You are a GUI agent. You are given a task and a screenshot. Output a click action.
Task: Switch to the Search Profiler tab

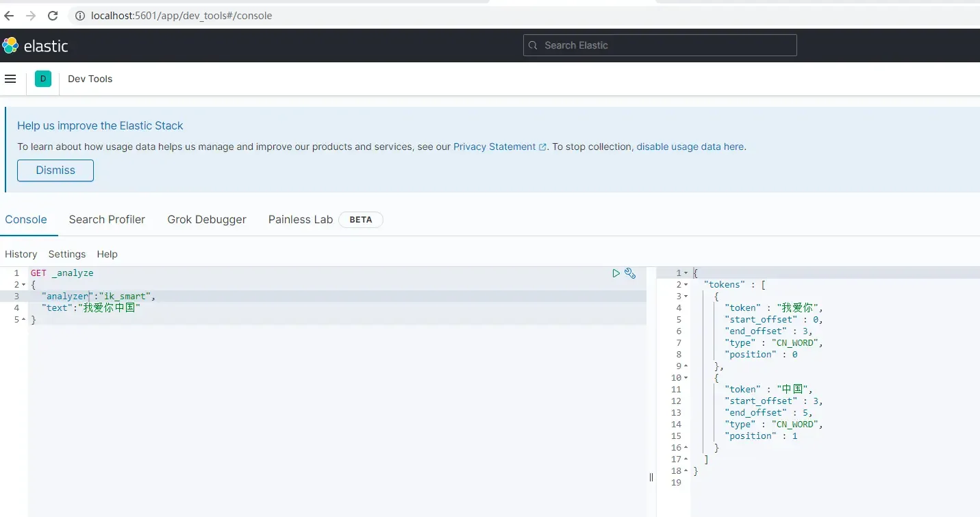click(107, 219)
